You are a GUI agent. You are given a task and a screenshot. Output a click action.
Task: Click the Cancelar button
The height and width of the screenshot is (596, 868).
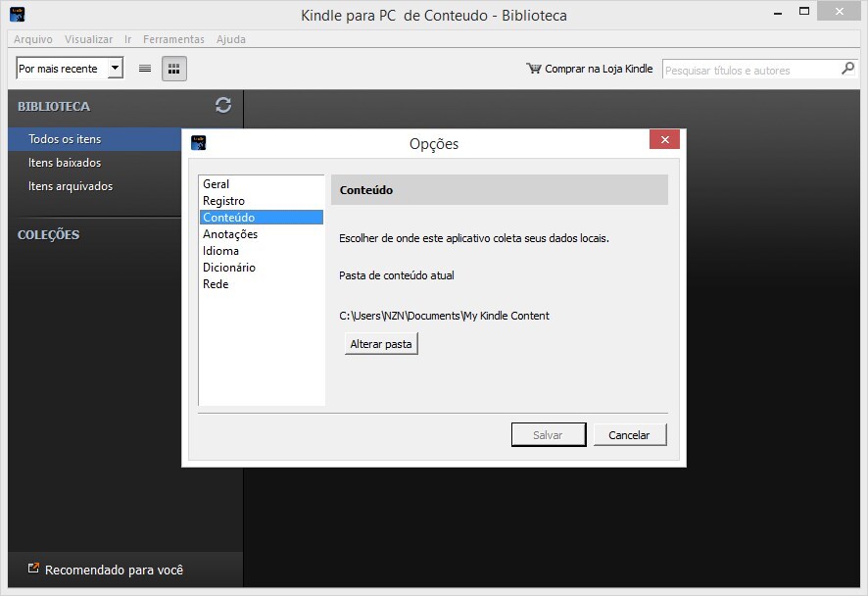[x=629, y=435]
